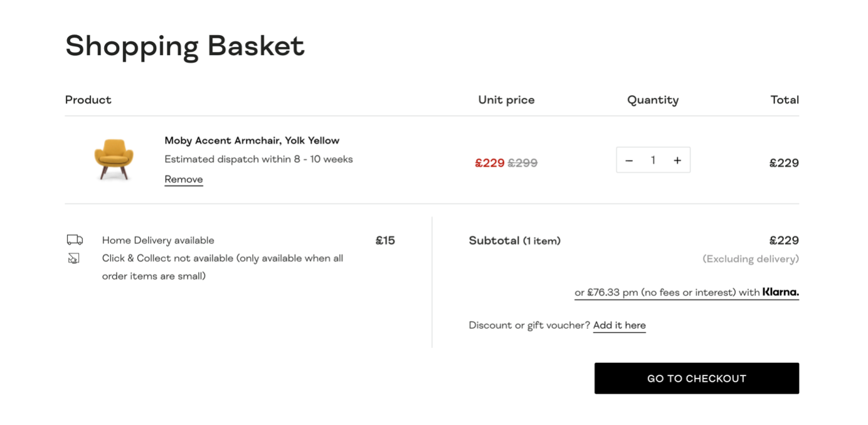Remove the Moby Accent Armchair from basket
Image resolution: width=868 pixels, height=425 pixels.
point(184,179)
